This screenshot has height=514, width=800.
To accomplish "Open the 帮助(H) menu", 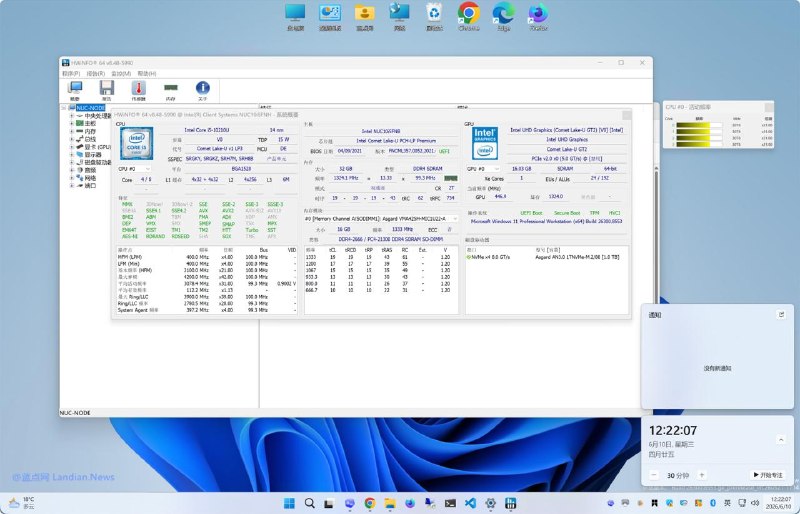I will click(147, 74).
